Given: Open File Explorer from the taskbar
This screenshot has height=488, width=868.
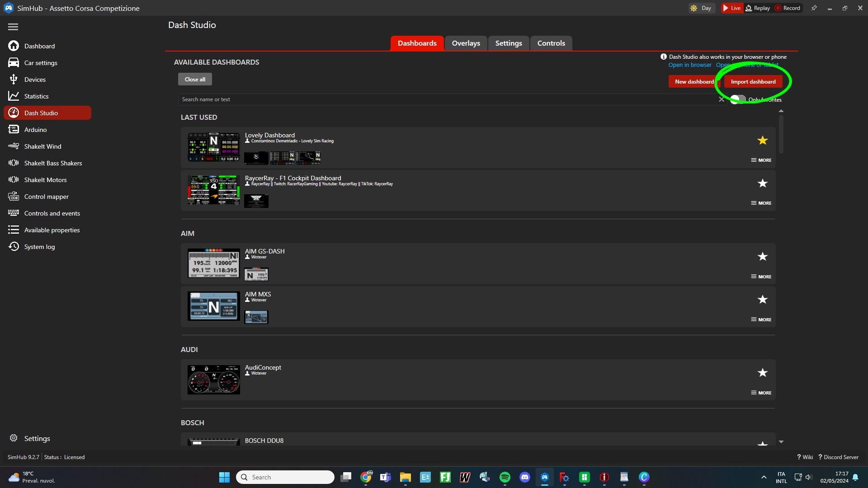Looking at the screenshot, I should (x=406, y=477).
